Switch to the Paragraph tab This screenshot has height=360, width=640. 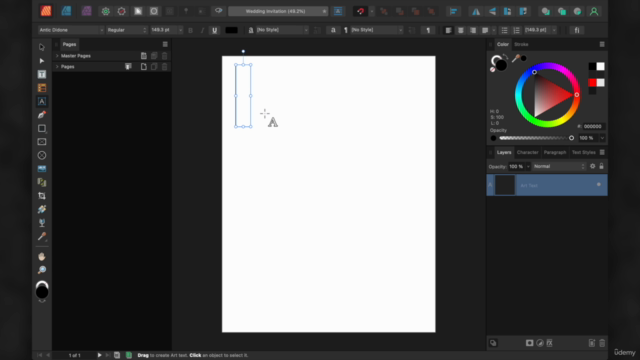pyautogui.click(x=555, y=153)
